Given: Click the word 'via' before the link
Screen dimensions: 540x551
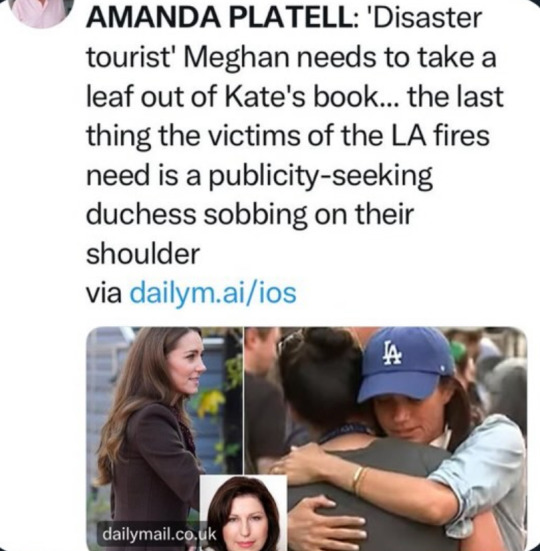Looking at the screenshot, I should coord(104,294).
